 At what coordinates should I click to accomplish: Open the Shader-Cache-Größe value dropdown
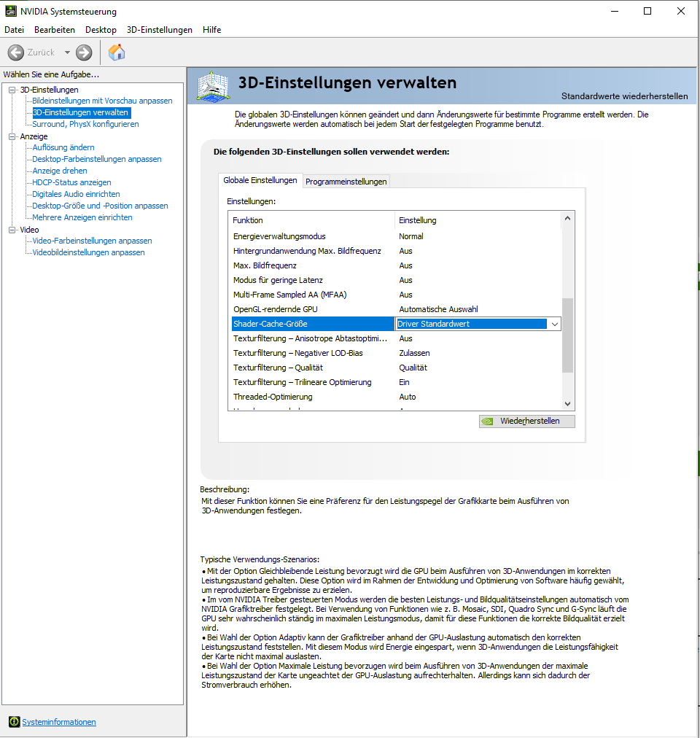coord(555,324)
